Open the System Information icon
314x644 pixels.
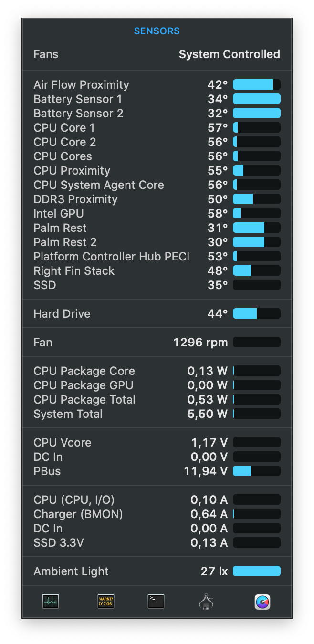[x=206, y=602]
